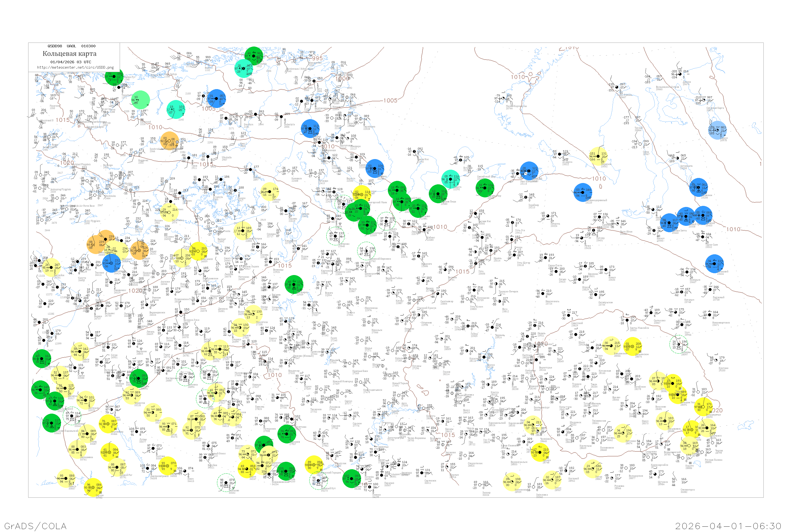Viewport: 798px width, 532px height.
Task: Click the GrADS/COLA label
Action: 35,526
